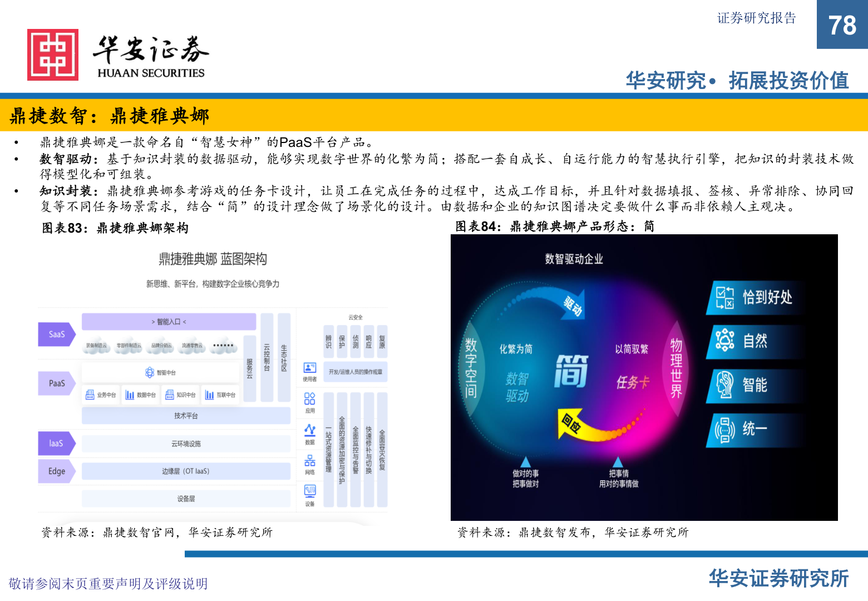Click the 鼎捷数智：鼎捷雅典娜 slide title
This screenshot has height=601, width=868.
(x=110, y=116)
